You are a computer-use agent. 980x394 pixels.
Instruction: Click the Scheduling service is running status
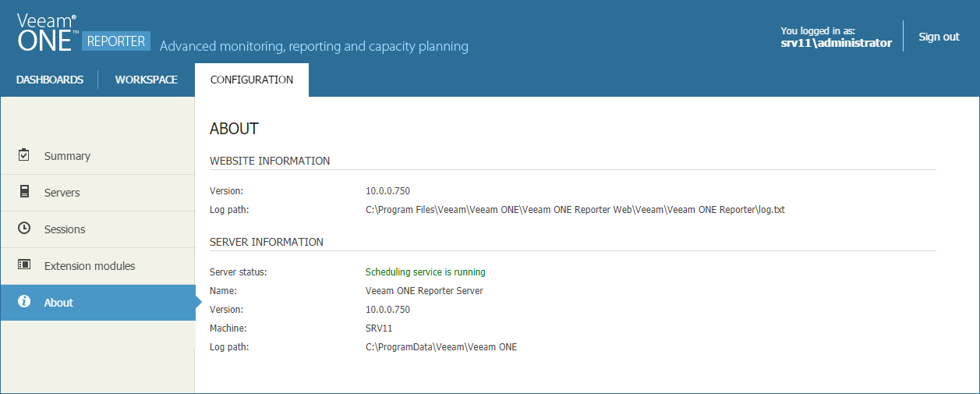[425, 272]
